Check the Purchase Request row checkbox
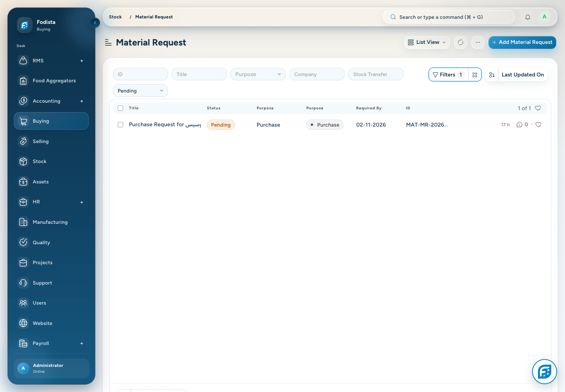Image resolution: width=565 pixels, height=392 pixels. [x=120, y=125]
